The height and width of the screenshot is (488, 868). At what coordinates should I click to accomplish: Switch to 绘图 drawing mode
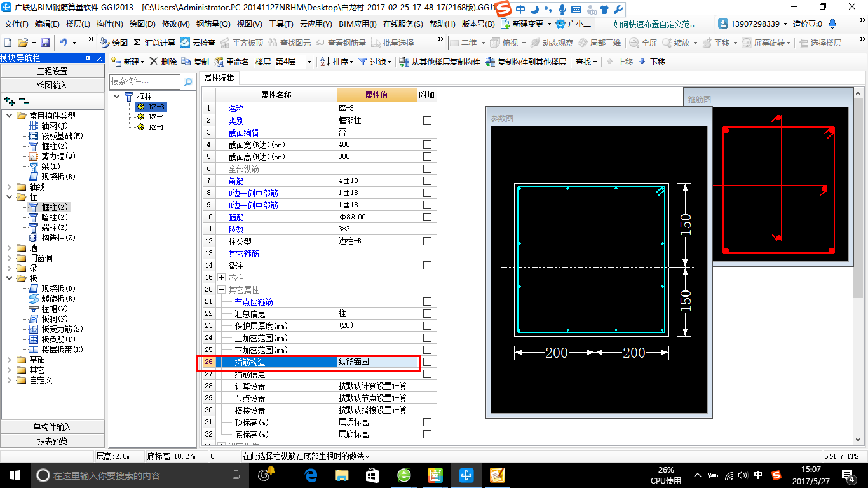coord(114,43)
